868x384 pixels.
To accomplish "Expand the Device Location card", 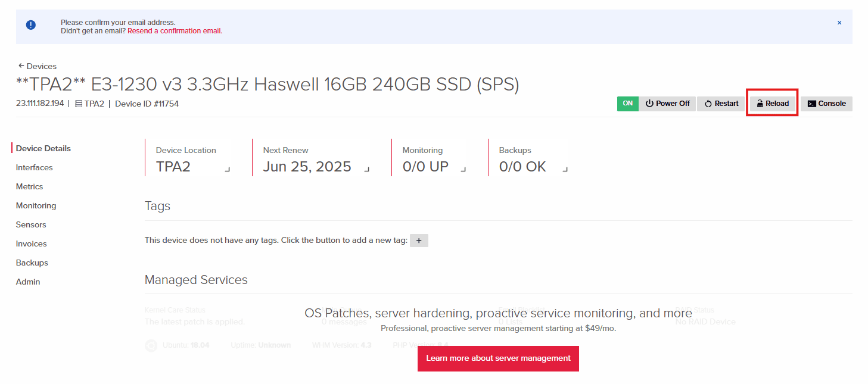I will click(x=227, y=169).
